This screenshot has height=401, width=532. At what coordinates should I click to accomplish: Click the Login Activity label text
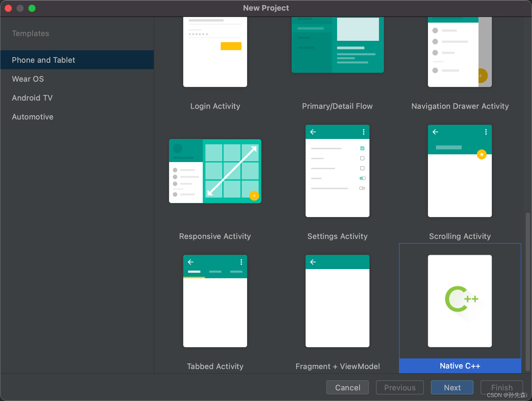[215, 106]
